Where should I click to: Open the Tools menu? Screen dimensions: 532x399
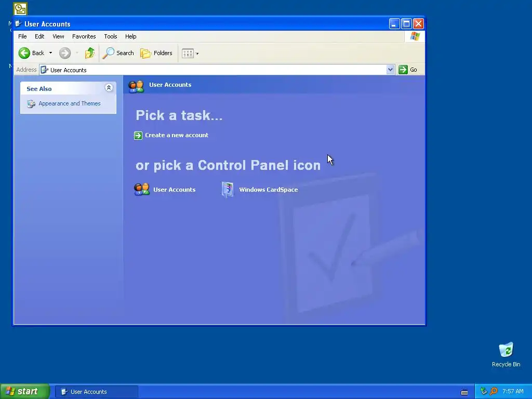tap(110, 36)
